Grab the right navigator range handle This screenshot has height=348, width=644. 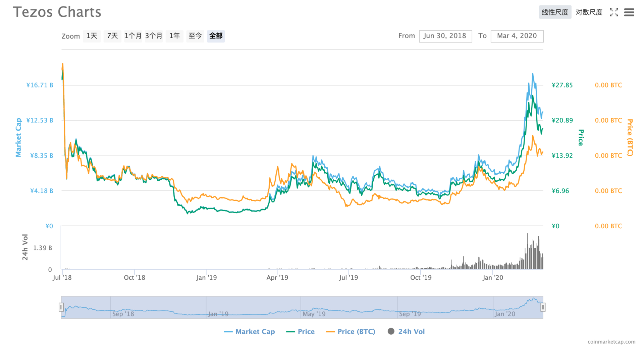pyautogui.click(x=543, y=307)
